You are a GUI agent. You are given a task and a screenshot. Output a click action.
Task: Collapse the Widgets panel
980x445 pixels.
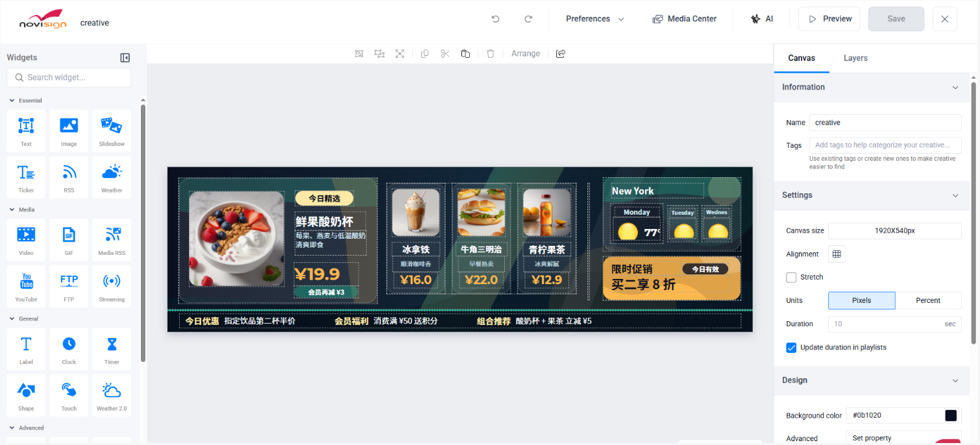(125, 58)
